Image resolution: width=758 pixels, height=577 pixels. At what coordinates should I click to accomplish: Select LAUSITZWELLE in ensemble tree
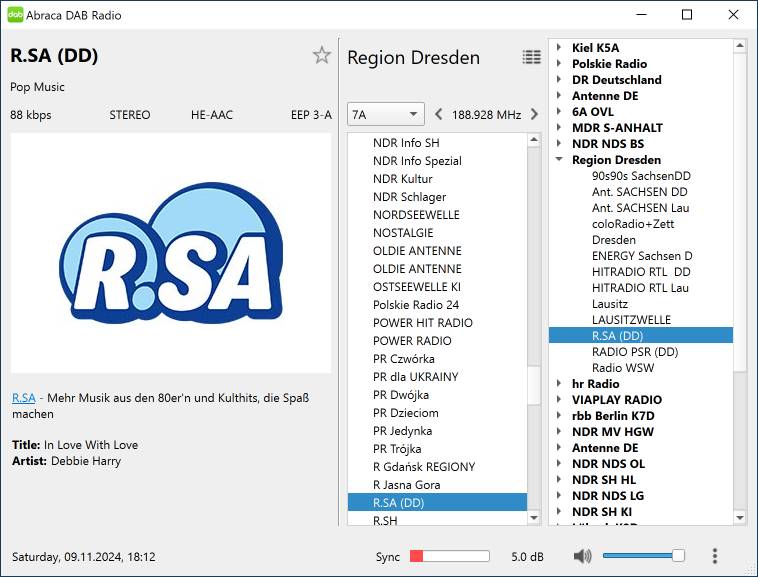click(x=631, y=320)
